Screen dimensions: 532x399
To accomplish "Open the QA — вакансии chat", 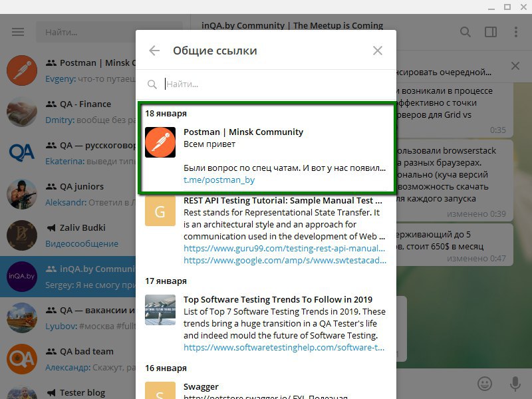I will tap(68, 318).
